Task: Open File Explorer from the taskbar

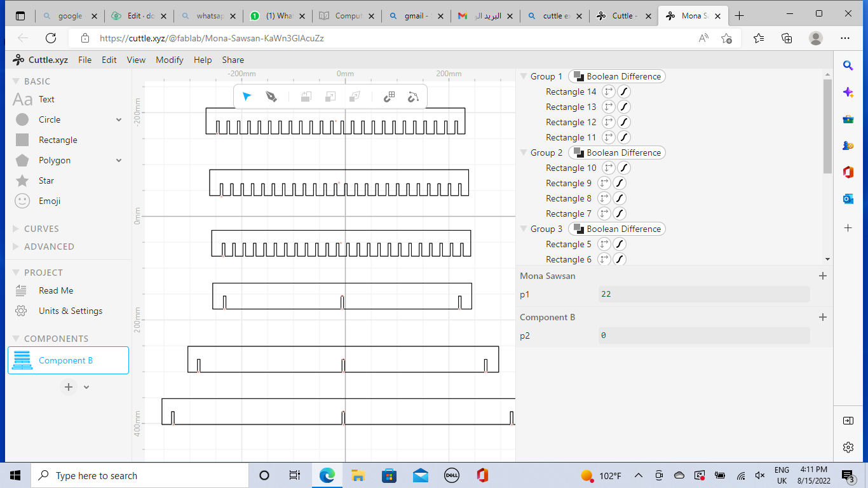Action: pyautogui.click(x=358, y=475)
